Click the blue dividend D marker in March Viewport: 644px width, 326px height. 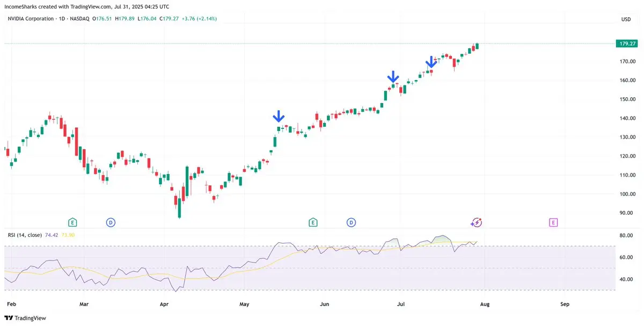[111, 222]
